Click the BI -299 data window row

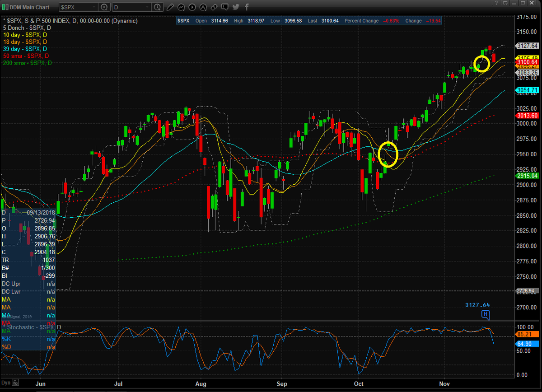tap(28, 275)
